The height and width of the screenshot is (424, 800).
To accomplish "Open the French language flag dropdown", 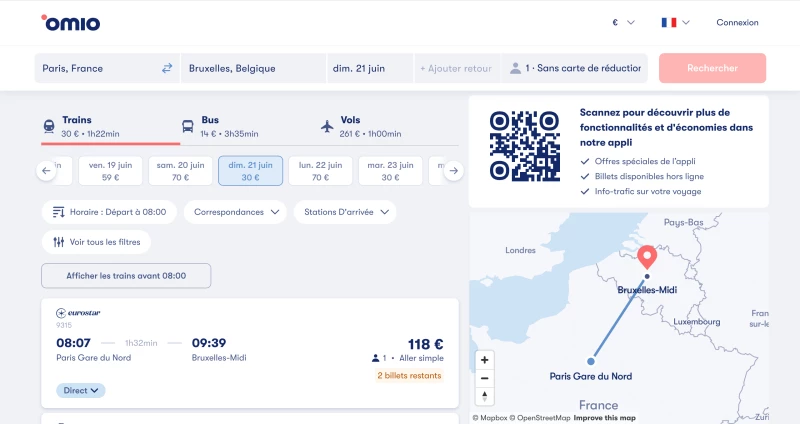I will 676,22.
